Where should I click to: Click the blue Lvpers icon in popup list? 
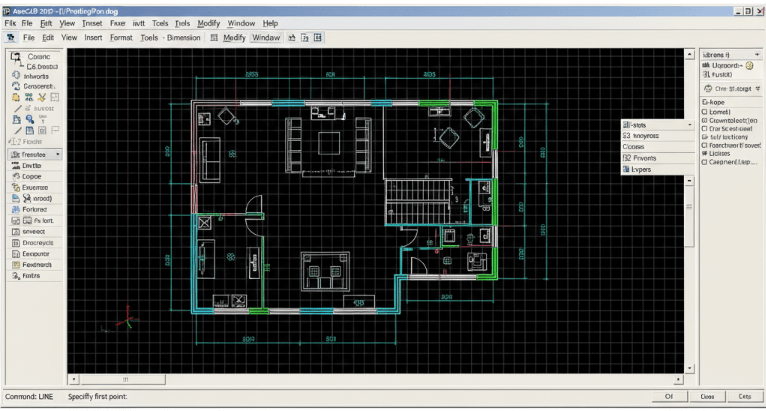pos(626,169)
